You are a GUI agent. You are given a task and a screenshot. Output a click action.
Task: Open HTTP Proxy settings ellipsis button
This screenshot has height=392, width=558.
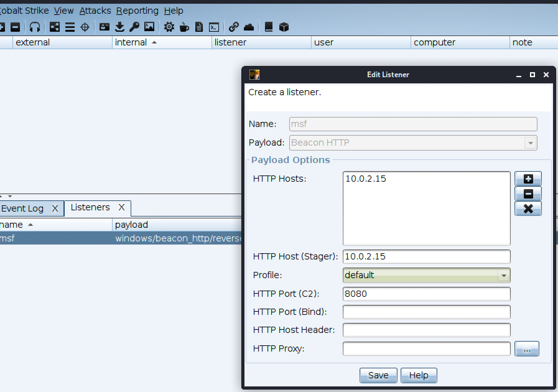click(527, 349)
